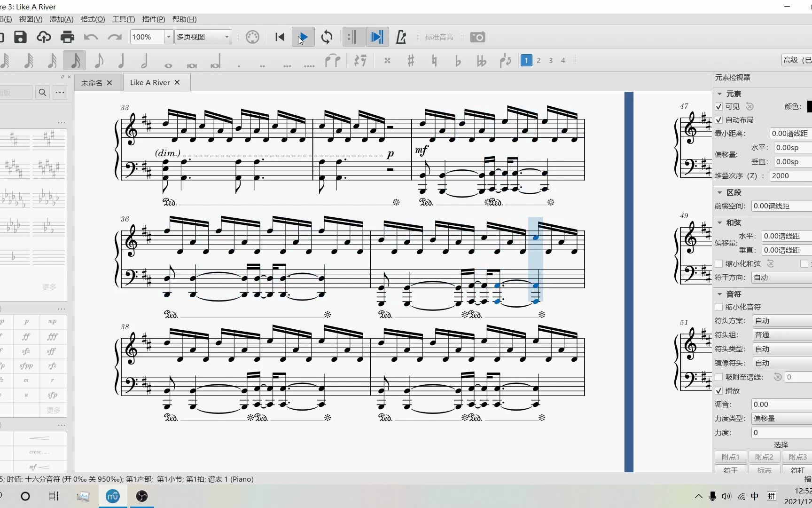The width and height of the screenshot is (812, 508).
Task: Open the 力度类型 dropdown
Action: point(781,419)
